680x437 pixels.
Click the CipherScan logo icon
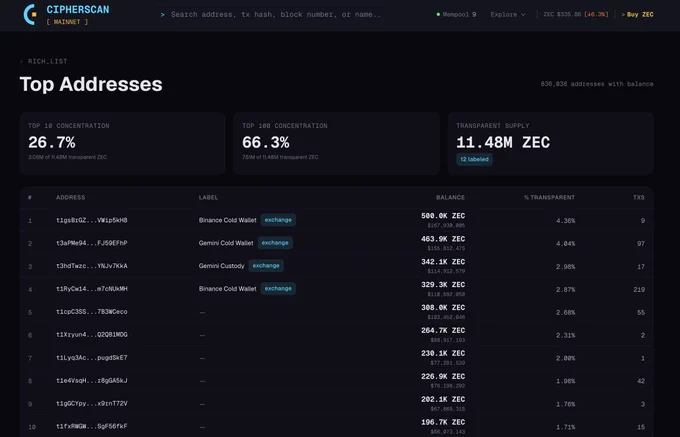[30, 14]
